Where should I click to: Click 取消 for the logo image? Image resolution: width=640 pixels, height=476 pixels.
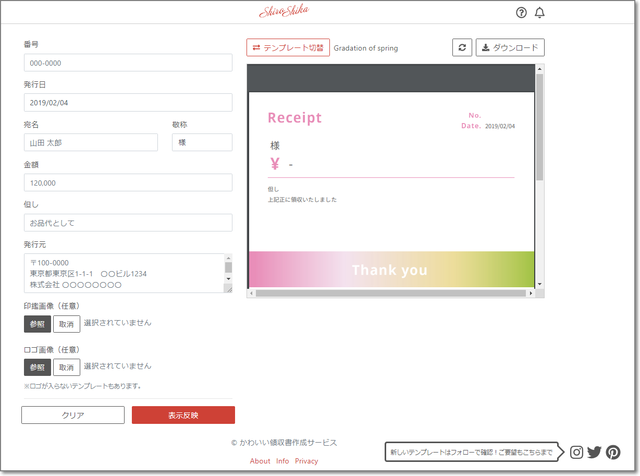[x=66, y=367]
